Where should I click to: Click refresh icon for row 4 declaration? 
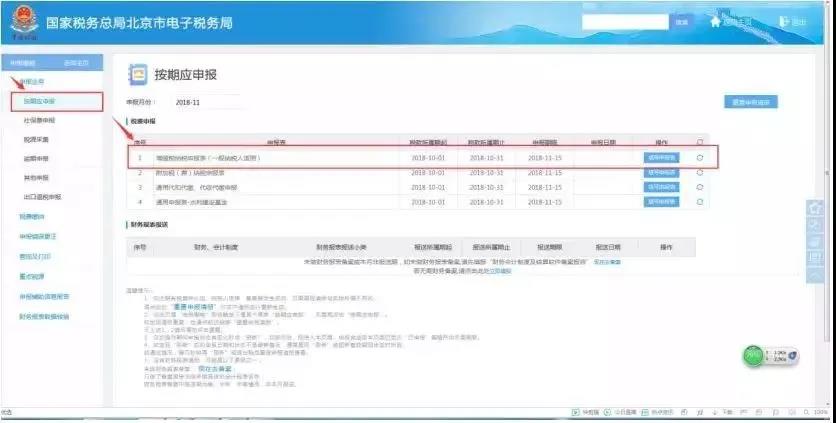[x=700, y=201]
